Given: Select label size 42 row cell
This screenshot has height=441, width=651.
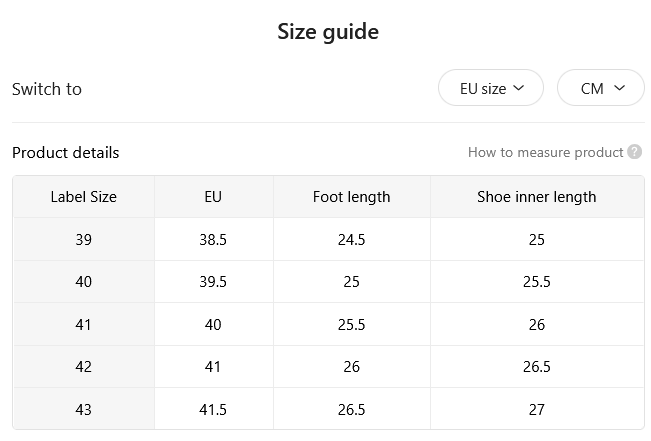Looking at the screenshot, I should click(x=83, y=367).
